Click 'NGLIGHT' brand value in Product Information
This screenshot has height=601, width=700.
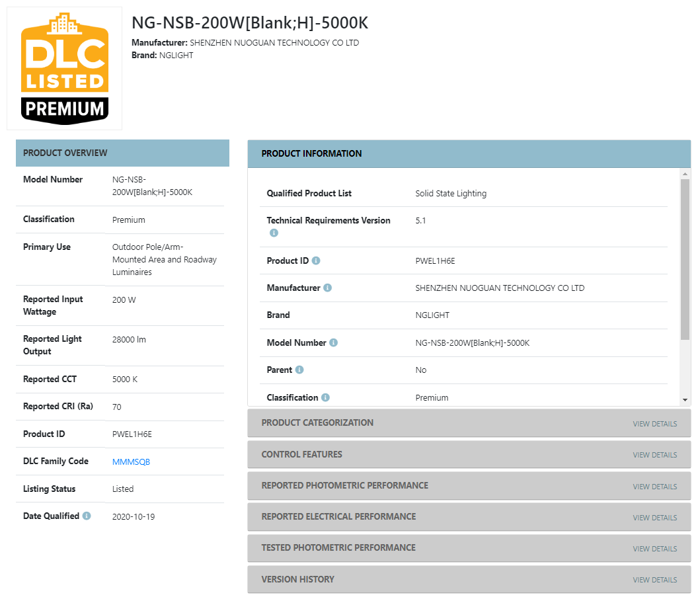(x=432, y=315)
